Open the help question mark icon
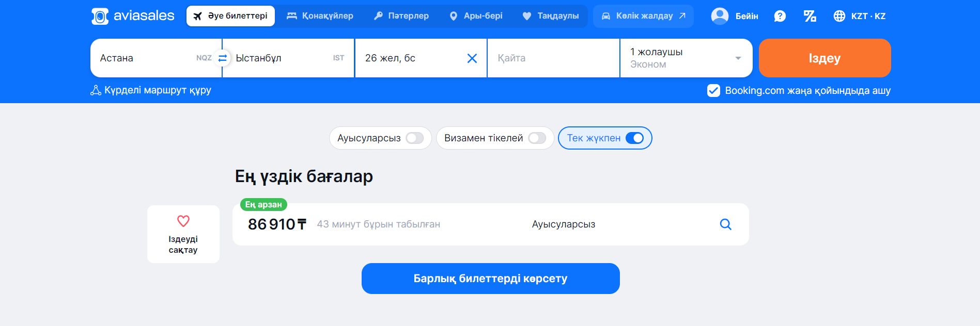 click(x=780, y=16)
